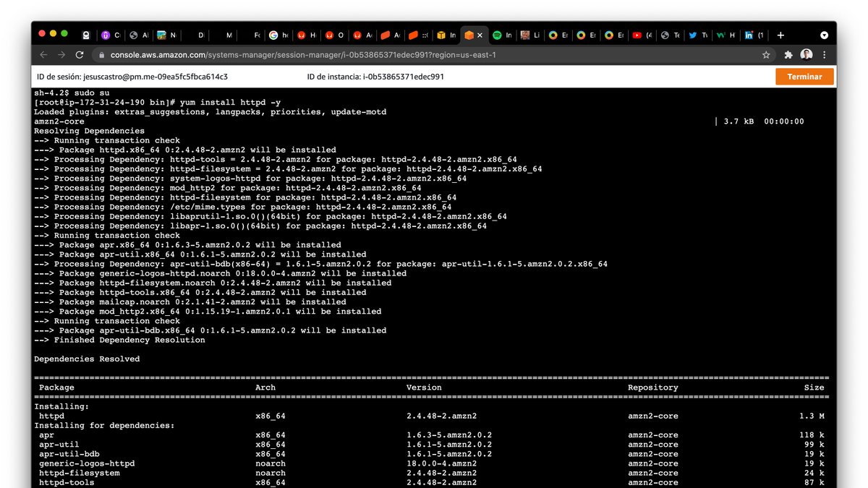
Task: Select the Spotify tab
Action: [x=495, y=35]
